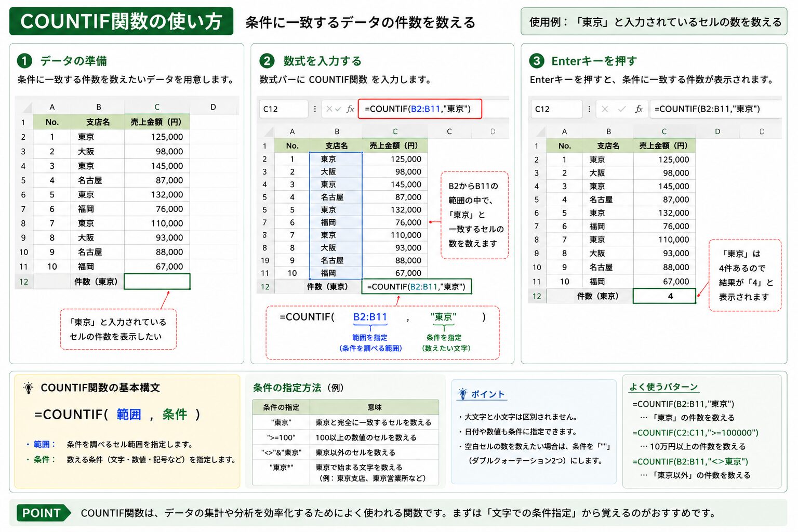Click the select-all corner in step 3 sheet
This screenshot has height=532, width=798.
537,131
